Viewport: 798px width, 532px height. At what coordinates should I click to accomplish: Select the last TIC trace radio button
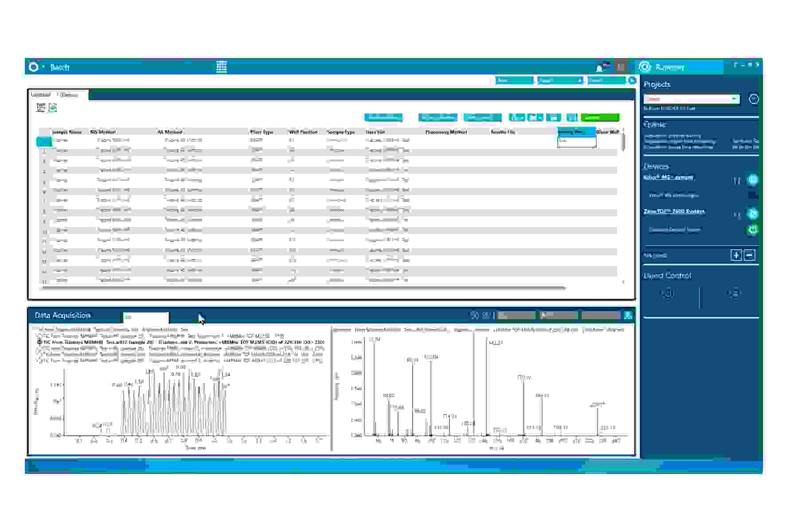tap(40, 361)
